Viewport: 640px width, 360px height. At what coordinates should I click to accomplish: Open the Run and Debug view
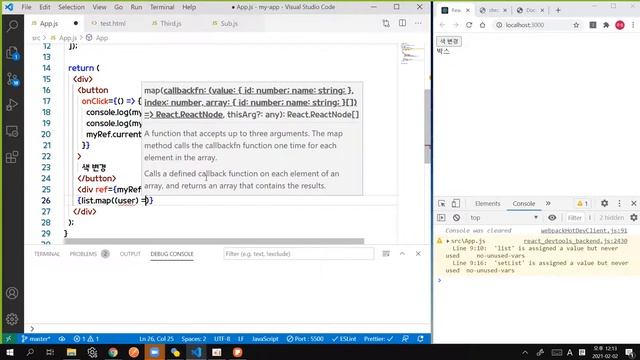click(12, 105)
